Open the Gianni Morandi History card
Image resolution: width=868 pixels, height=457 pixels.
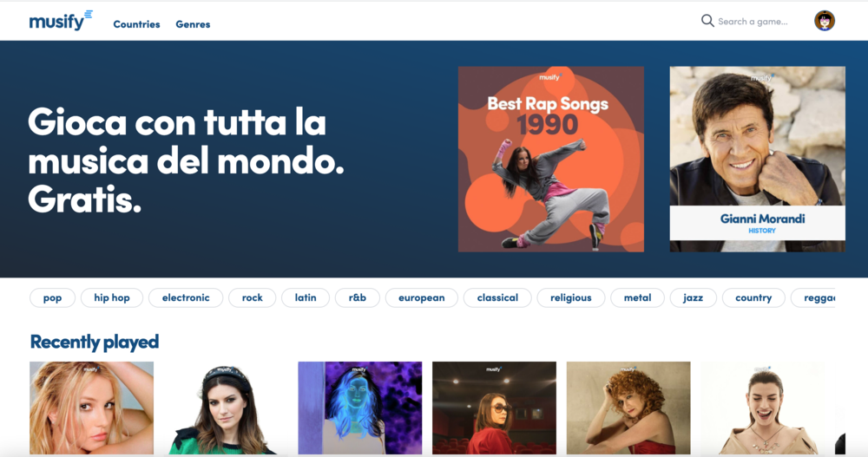click(x=757, y=160)
